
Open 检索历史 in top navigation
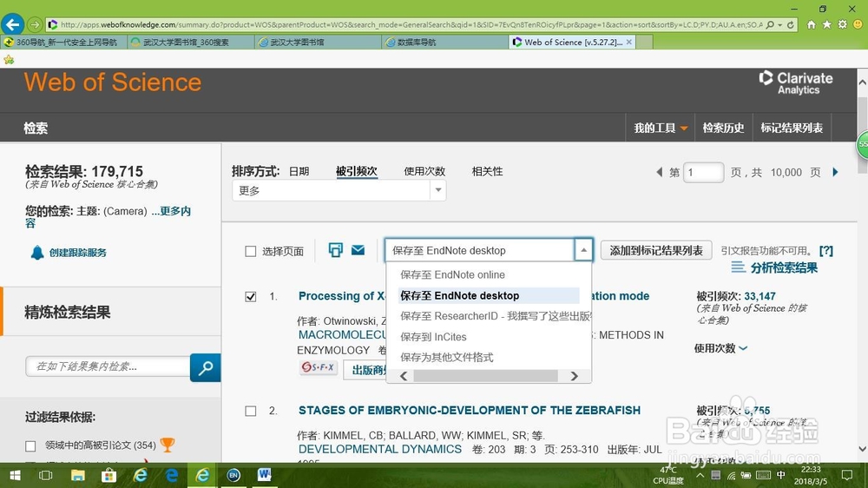coord(723,128)
